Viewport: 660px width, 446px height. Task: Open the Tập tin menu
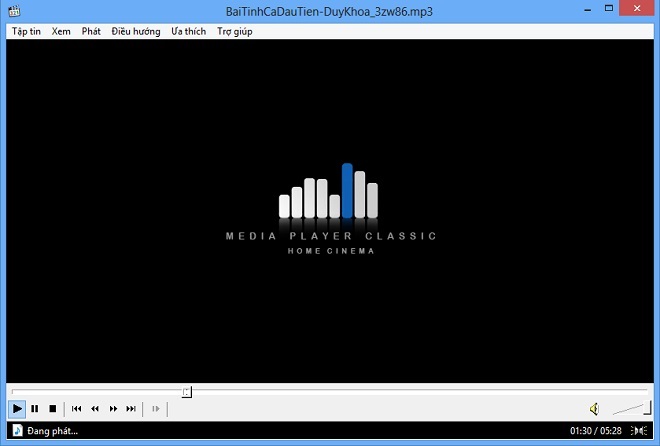[26, 31]
